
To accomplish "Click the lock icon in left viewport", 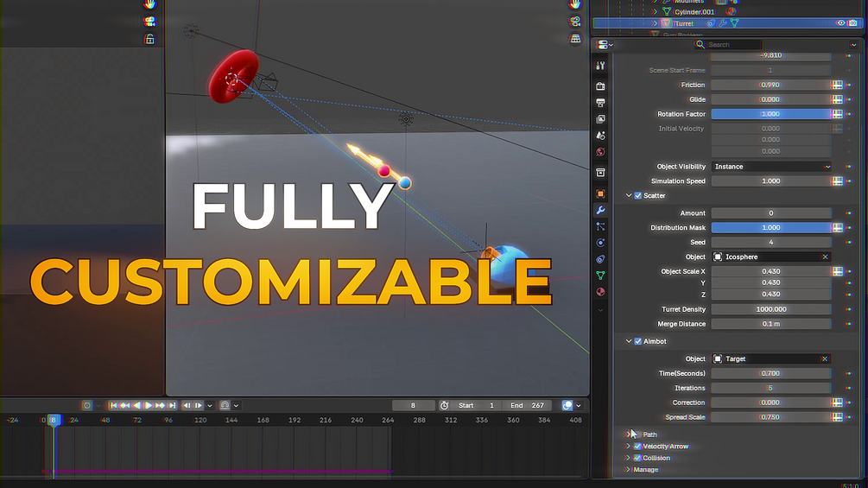I will coord(149,39).
